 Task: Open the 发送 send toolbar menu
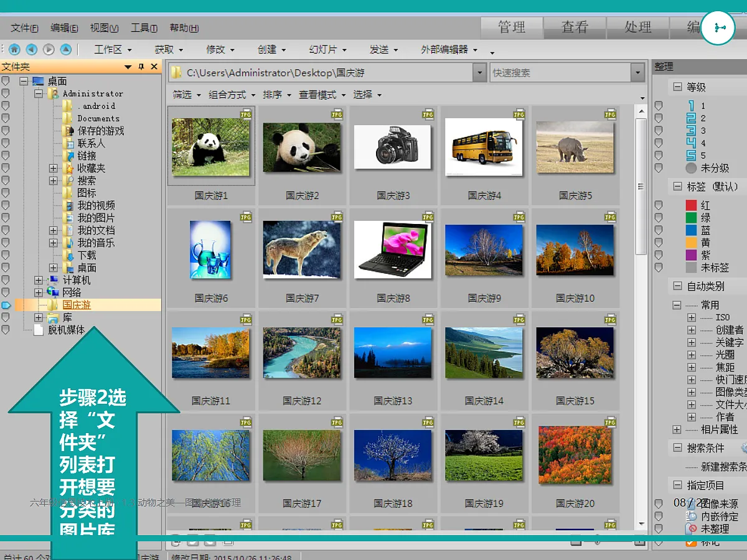click(383, 49)
